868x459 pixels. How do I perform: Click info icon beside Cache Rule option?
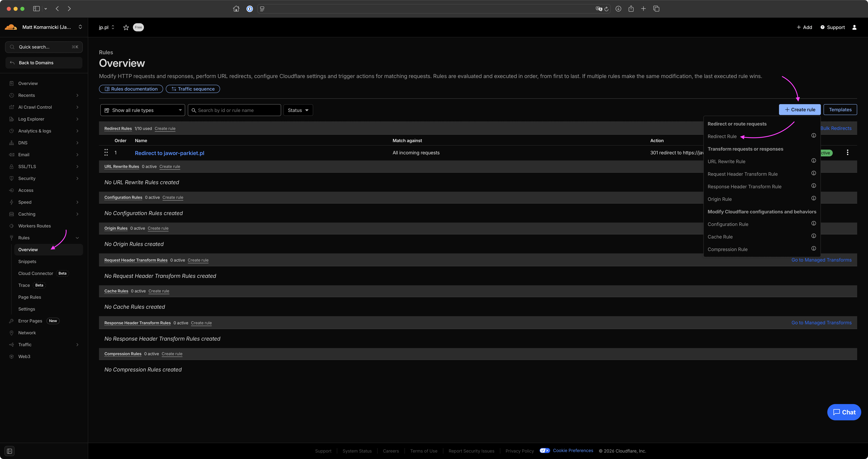pos(813,236)
